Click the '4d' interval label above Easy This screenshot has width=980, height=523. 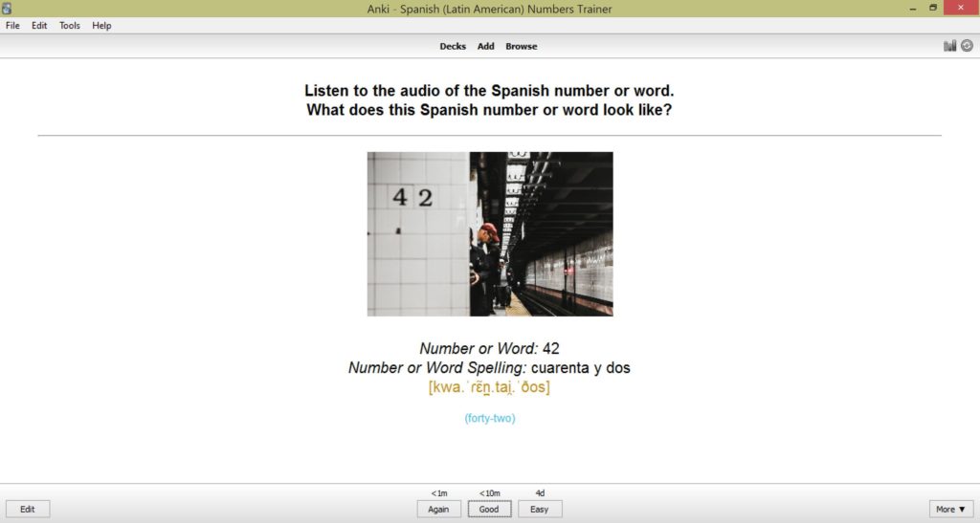click(540, 493)
